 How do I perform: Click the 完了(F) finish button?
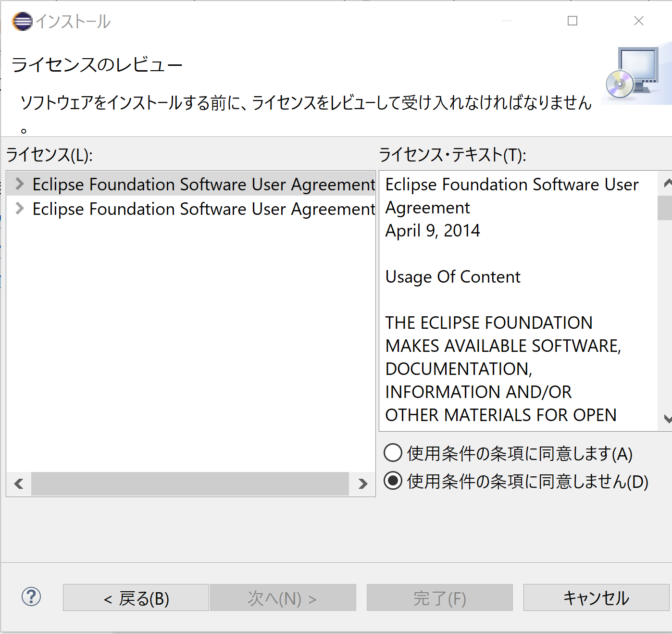[440, 597]
